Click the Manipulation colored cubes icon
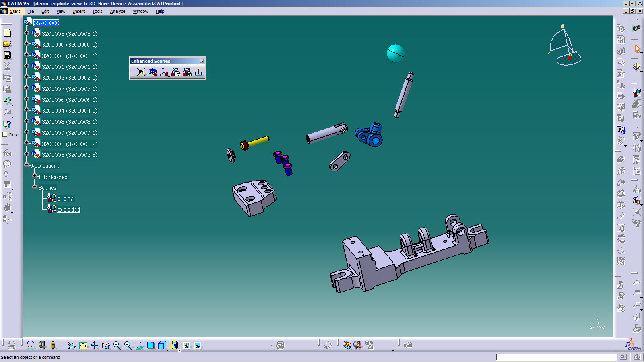The image size is (644, 362). click(637, 93)
